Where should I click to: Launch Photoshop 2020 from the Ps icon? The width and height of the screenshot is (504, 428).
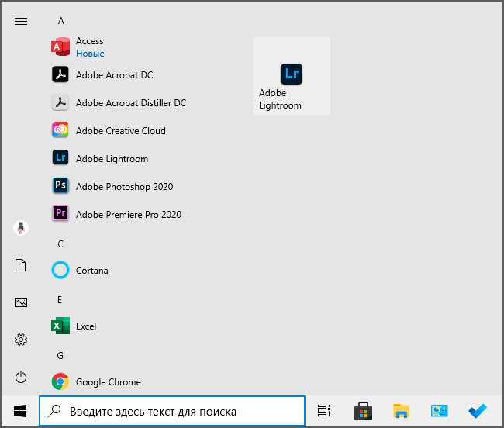coord(60,185)
